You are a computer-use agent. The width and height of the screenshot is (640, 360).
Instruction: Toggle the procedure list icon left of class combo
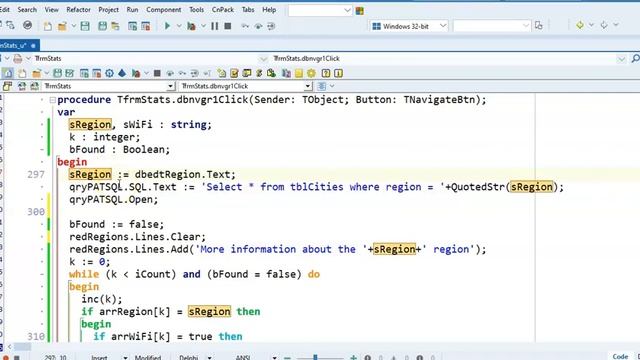[x=7, y=86]
